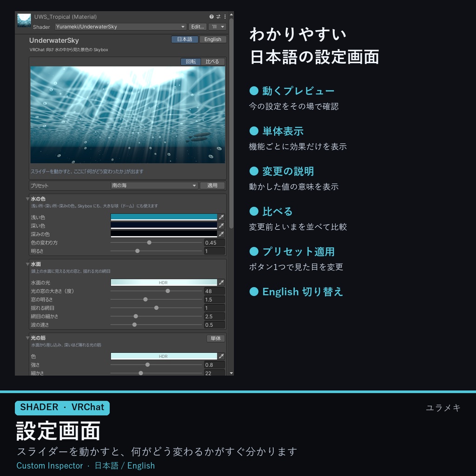
Task: Click the 波の速さ value field 0.5
Action: tap(214, 325)
